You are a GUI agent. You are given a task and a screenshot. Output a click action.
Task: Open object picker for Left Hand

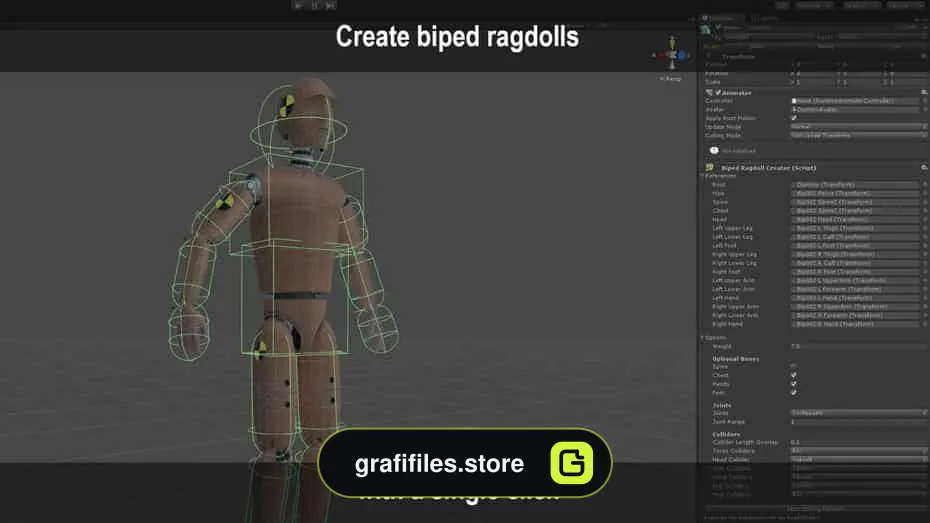coord(925,298)
